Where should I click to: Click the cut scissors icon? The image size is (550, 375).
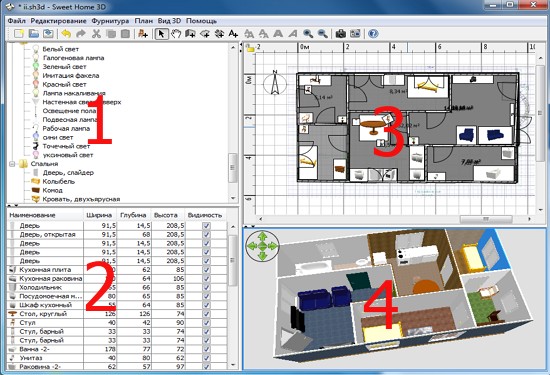96,34
